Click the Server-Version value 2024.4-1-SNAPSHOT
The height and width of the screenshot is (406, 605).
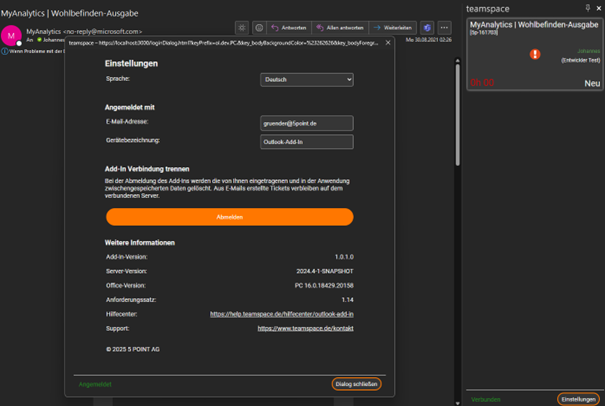[325, 271]
